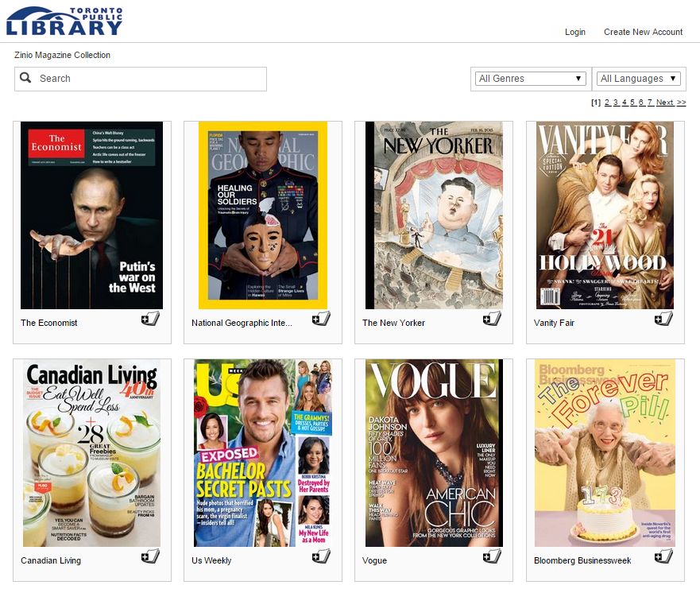Open the Us Weekly cover

tap(263, 453)
